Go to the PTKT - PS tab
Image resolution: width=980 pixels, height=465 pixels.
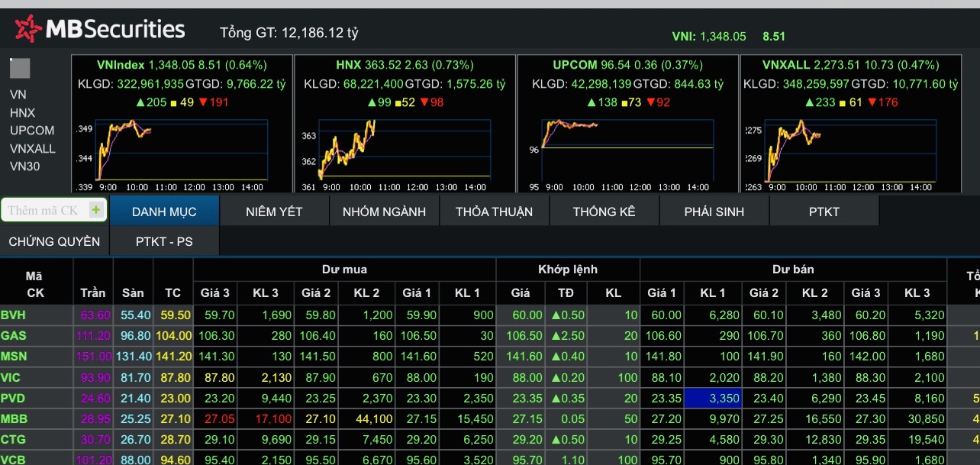164,241
